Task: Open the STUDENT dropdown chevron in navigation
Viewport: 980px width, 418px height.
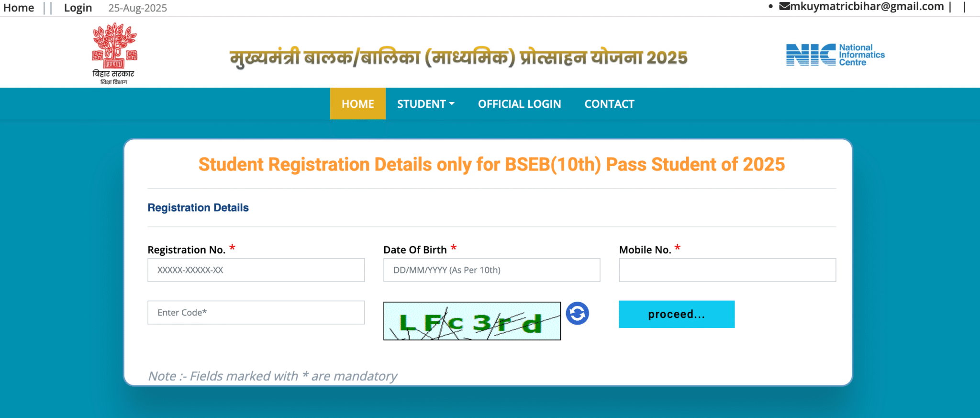Action: 452,104
